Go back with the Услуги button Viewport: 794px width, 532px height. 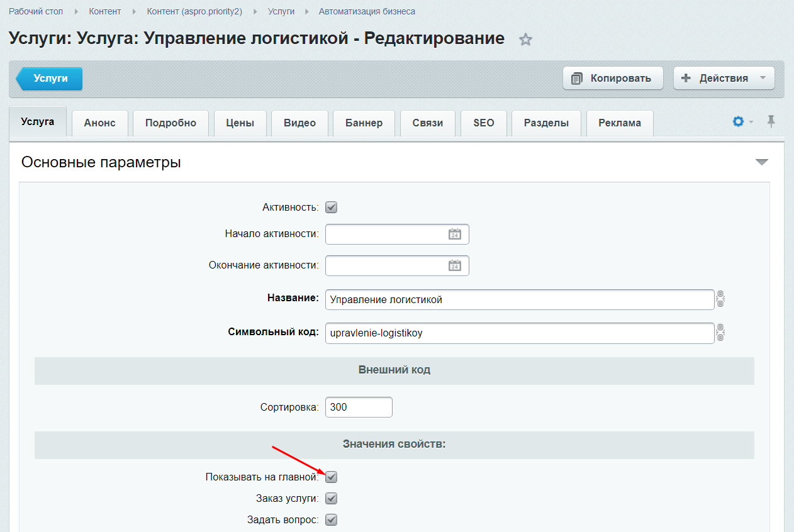(x=49, y=79)
